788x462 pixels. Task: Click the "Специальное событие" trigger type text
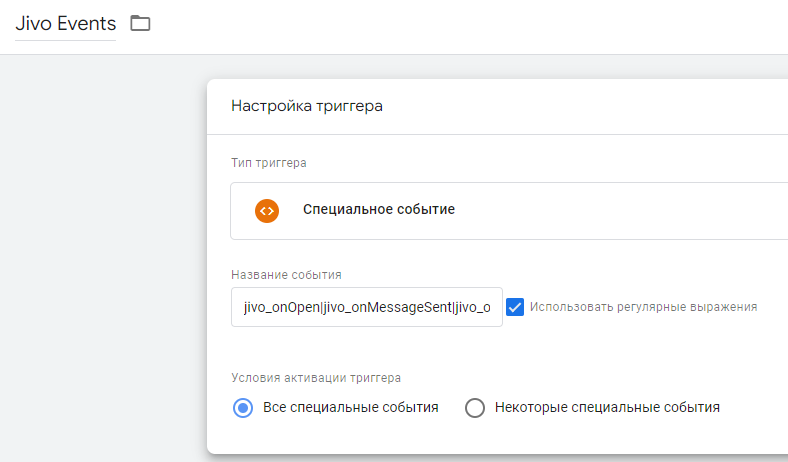click(378, 210)
